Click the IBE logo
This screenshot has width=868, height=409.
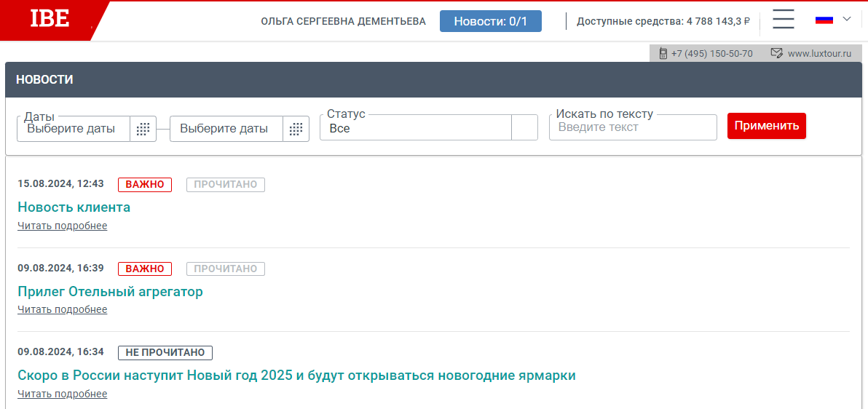point(50,20)
